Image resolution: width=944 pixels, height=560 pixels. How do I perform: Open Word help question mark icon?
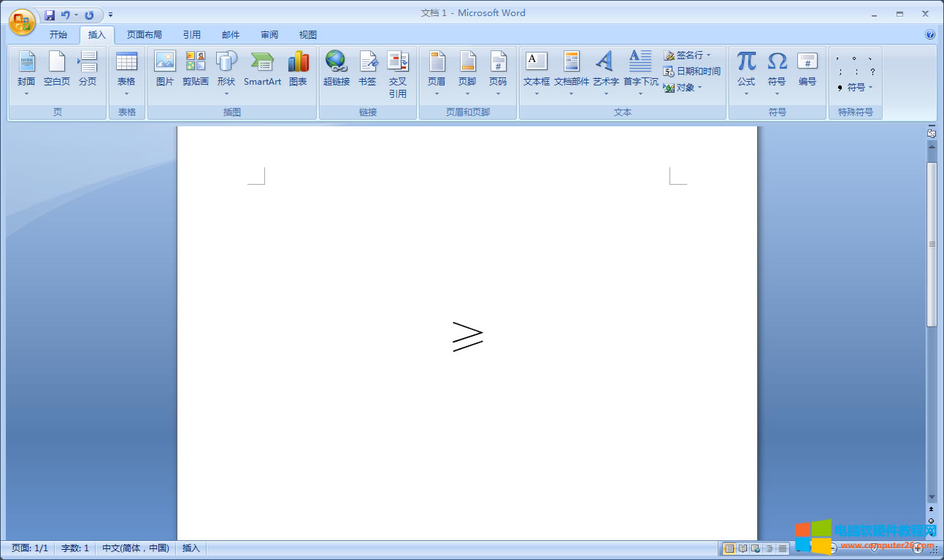tap(930, 34)
